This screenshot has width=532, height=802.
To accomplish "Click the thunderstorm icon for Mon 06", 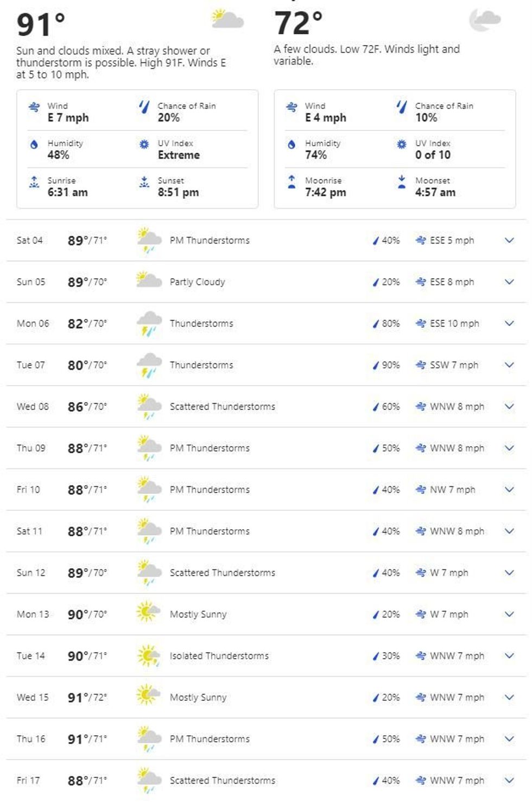I will click(149, 323).
